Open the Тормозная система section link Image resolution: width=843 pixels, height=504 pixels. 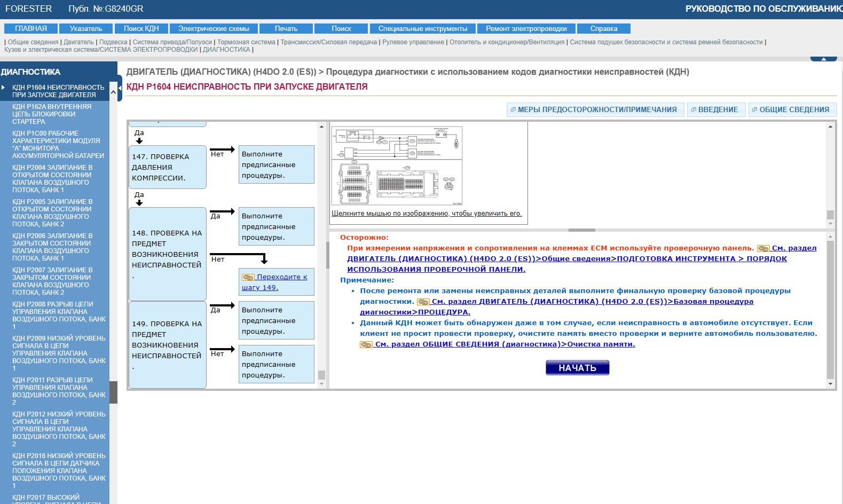(x=246, y=42)
